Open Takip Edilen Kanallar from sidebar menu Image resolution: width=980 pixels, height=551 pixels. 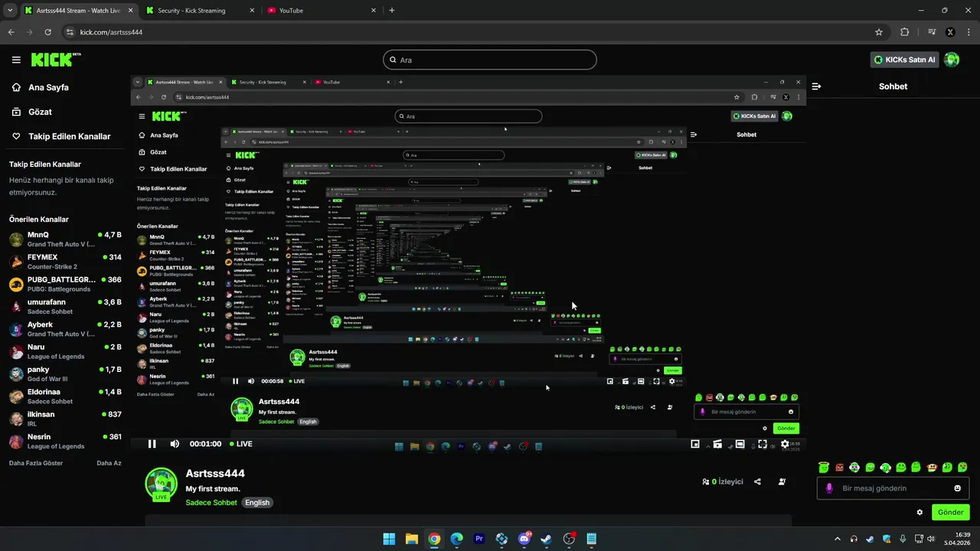[x=69, y=136]
